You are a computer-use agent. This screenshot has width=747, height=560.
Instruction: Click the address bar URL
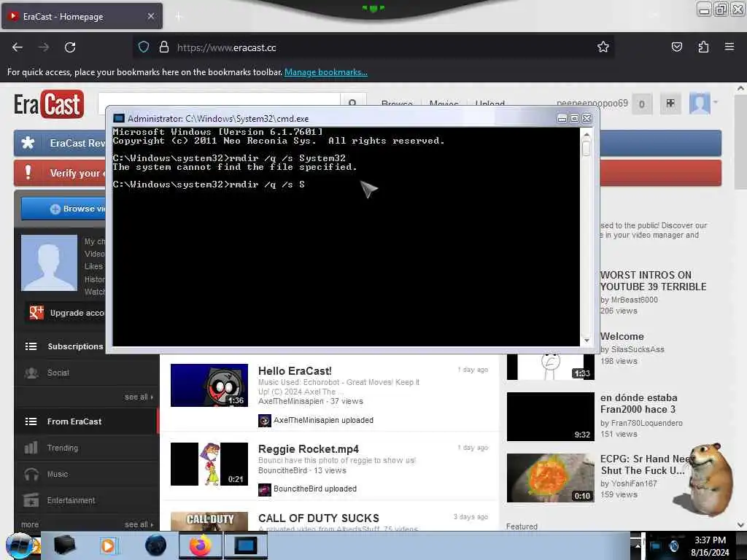[226, 47]
